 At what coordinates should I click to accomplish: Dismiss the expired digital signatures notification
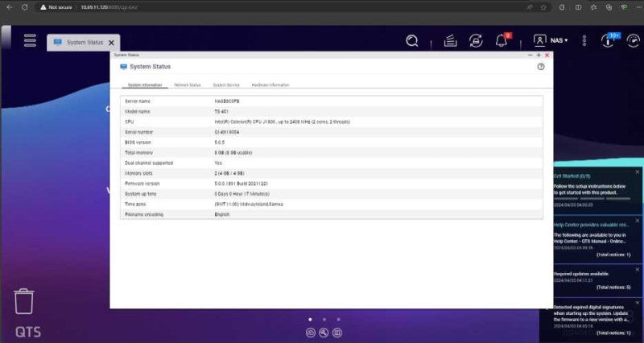click(x=638, y=304)
